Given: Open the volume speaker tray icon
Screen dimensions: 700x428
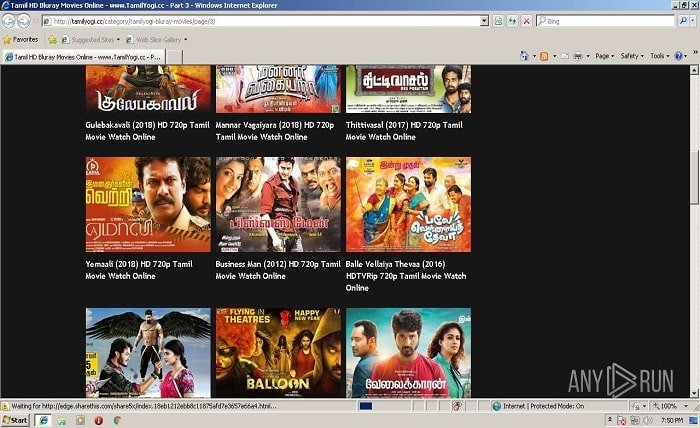Looking at the screenshot, I should click(x=647, y=420).
